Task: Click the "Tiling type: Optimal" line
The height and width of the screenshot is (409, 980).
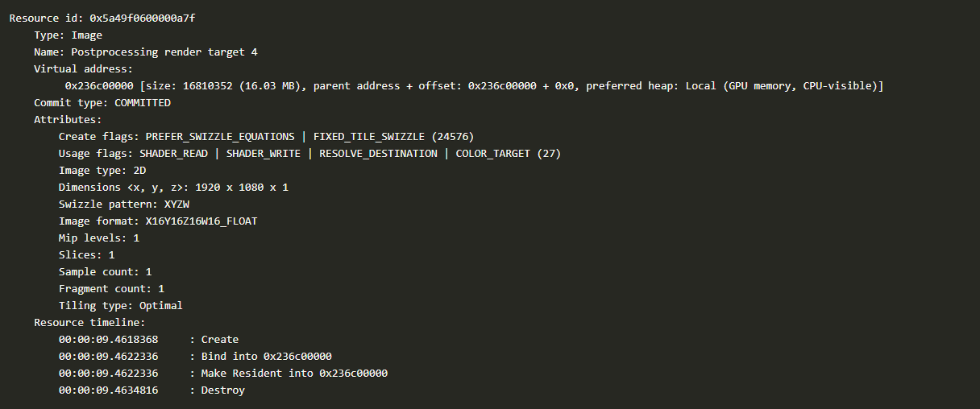Action: coord(120,305)
